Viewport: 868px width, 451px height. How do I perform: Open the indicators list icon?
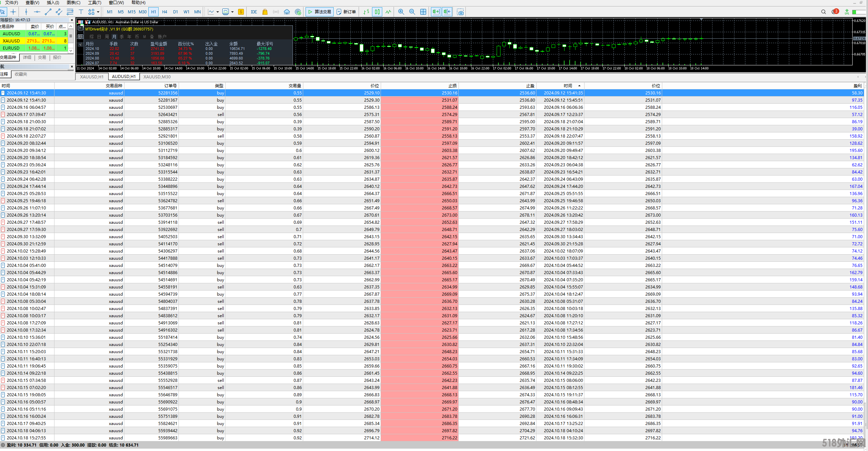click(225, 12)
